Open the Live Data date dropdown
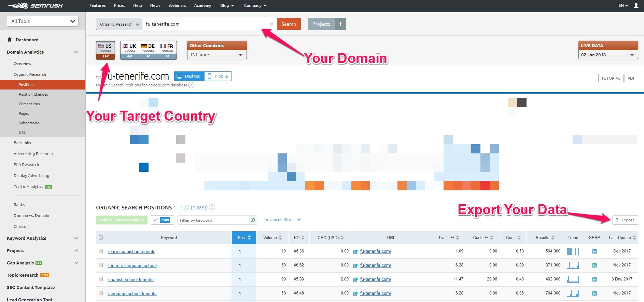 tap(608, 55)
